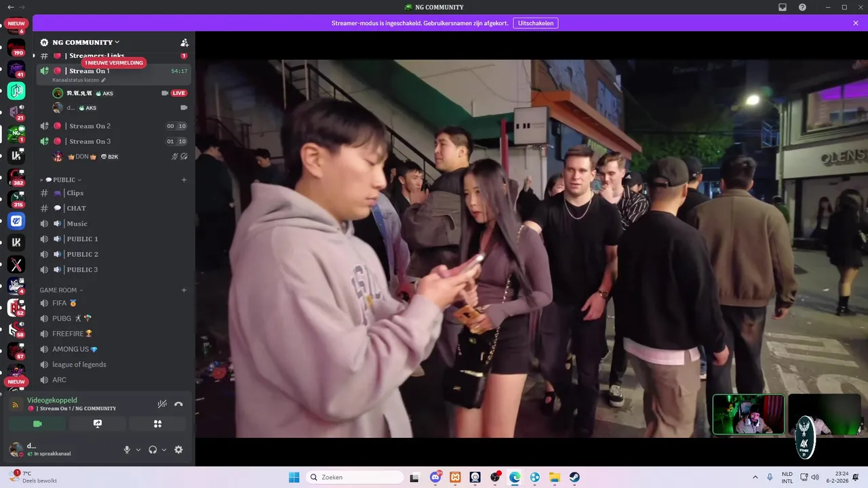The image size is (868, 488).
Task: Join the PUBLIC 2 voice channel
Action: [113, 254]
